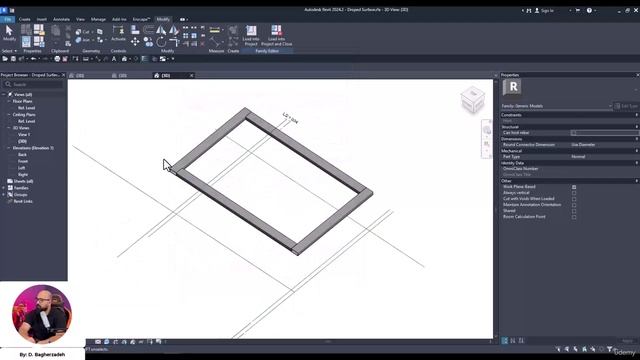Viewport: 640px width, 360px height.
Task: Click the ViewCube in the 3D view
Action: tap(473, 99)
